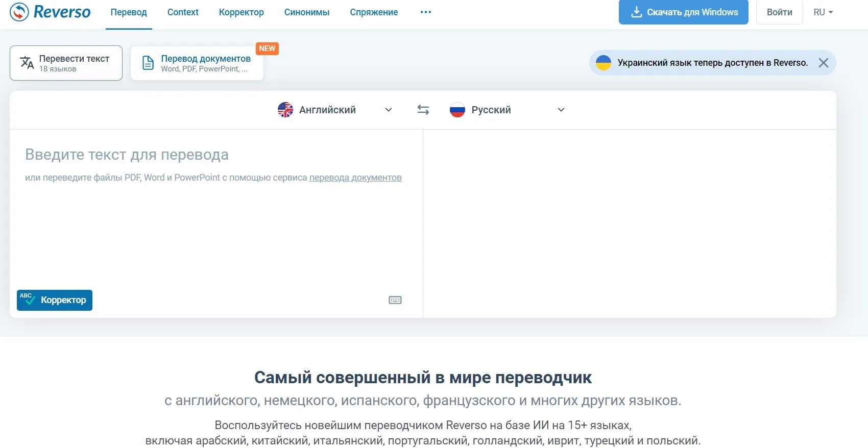Click Скачать для Windows button
The width and height of the screenshot is (868, 448).
coord(684,12)
